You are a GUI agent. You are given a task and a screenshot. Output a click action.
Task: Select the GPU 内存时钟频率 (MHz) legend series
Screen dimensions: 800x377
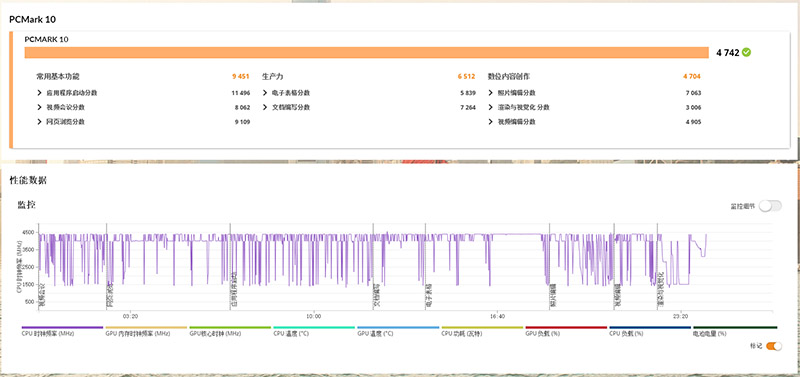[146, 331]
